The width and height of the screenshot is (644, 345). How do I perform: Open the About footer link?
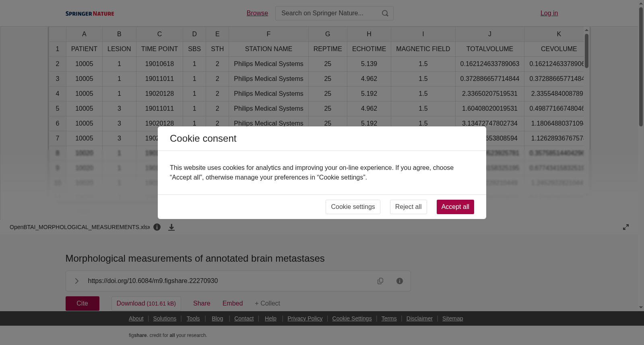pos(136,318)
